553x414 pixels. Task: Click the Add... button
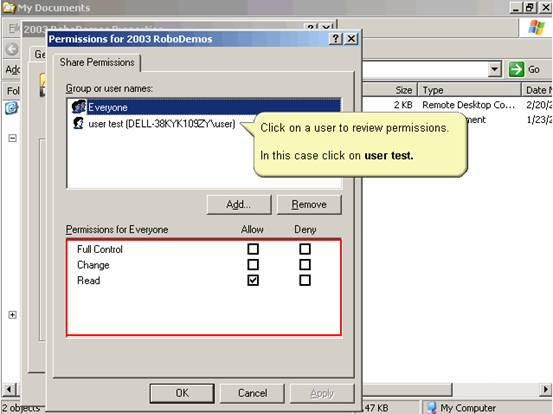click(239, 205)
